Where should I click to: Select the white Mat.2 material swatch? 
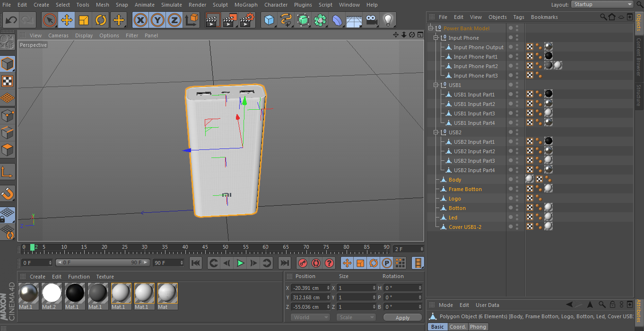[x=52, y=294]
